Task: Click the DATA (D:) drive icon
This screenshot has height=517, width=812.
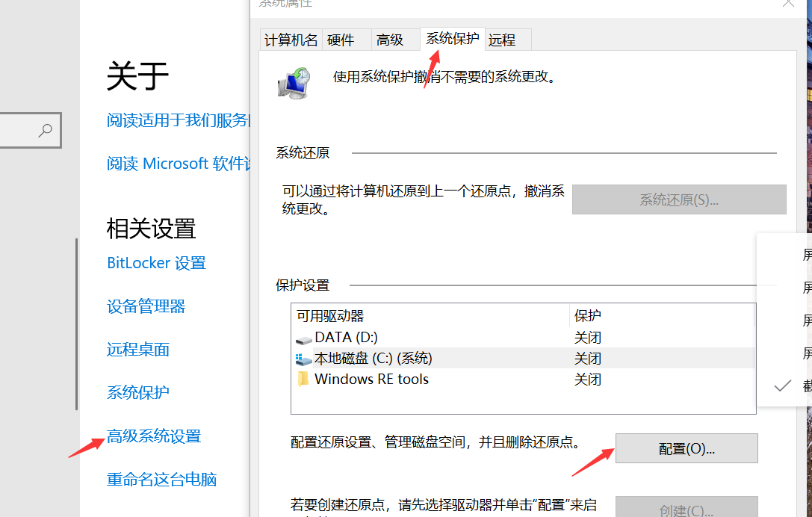Action: (303, 339)
